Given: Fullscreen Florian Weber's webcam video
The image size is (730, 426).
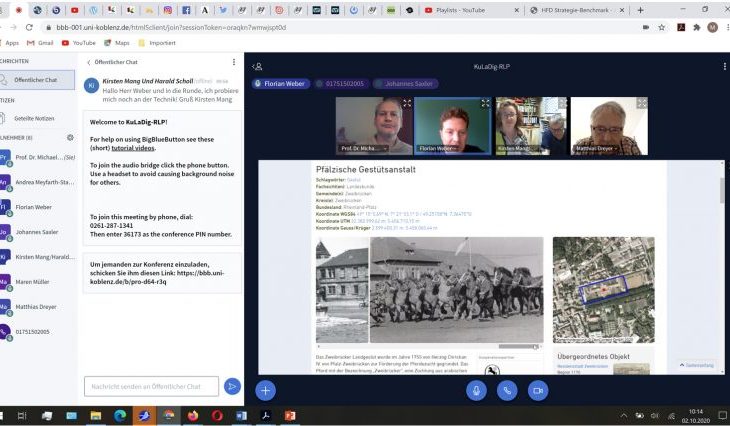Looking at the screenshot, I should [x=486, y=103].
